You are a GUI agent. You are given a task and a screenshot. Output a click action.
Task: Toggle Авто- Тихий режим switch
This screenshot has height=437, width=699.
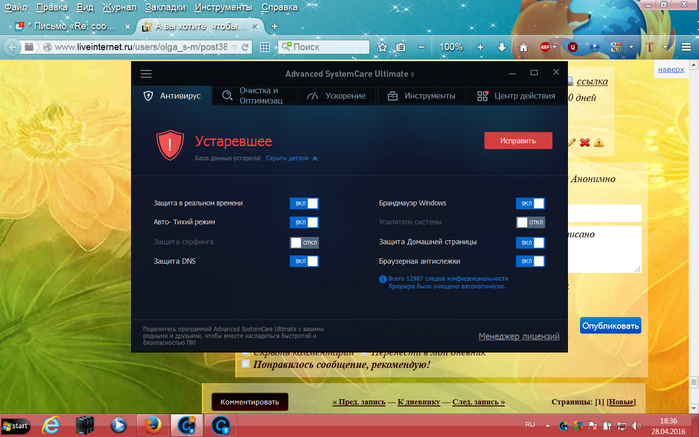(x=304, y=222)
